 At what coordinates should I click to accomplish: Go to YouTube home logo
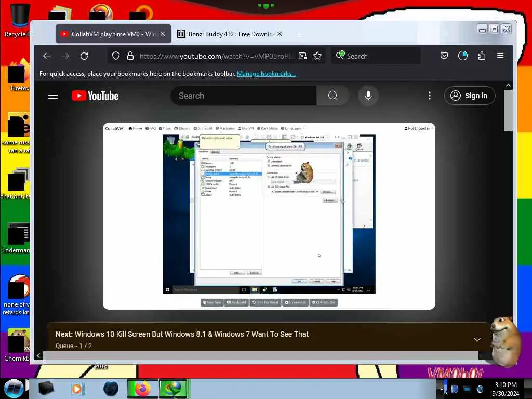tap(95, 96)
